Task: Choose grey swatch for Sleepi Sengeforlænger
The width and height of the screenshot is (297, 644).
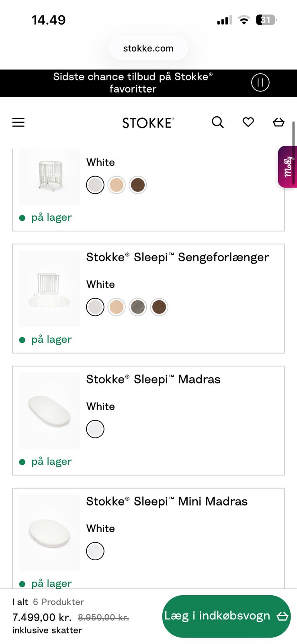Action: (x=138, y=307)
